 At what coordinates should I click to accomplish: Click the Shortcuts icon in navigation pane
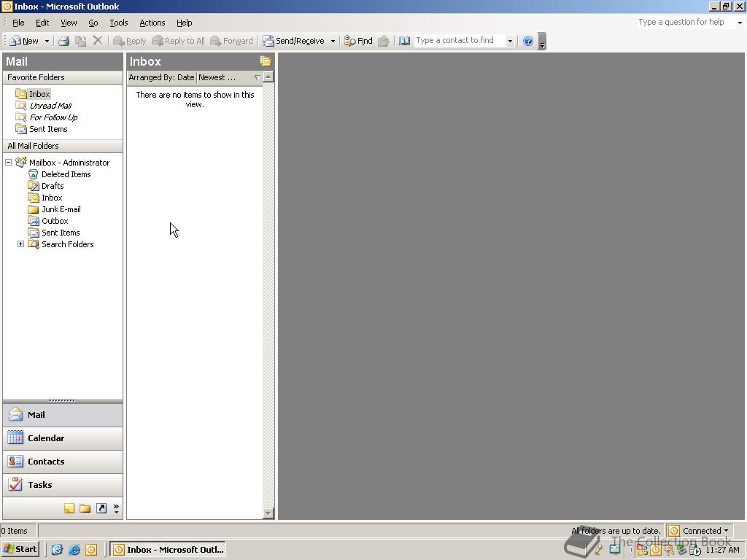(101, 508)
